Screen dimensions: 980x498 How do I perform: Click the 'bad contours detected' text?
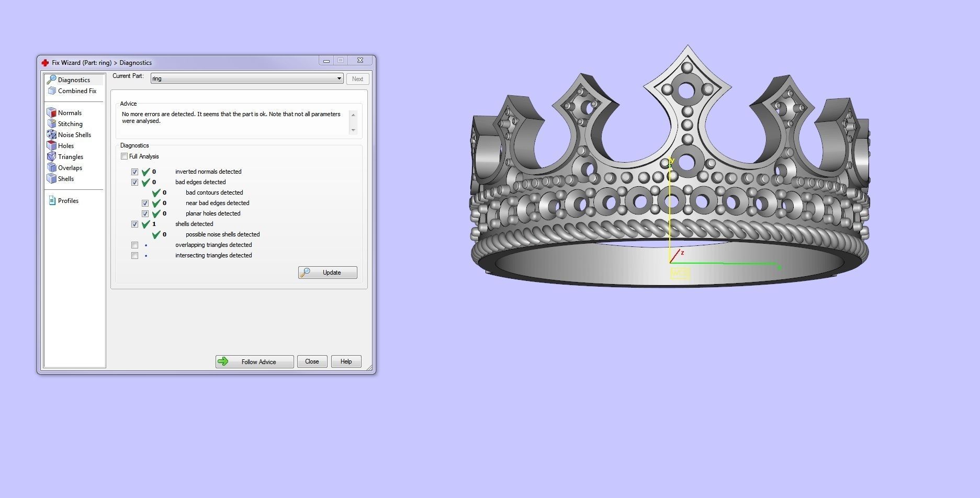click(214, 193)
